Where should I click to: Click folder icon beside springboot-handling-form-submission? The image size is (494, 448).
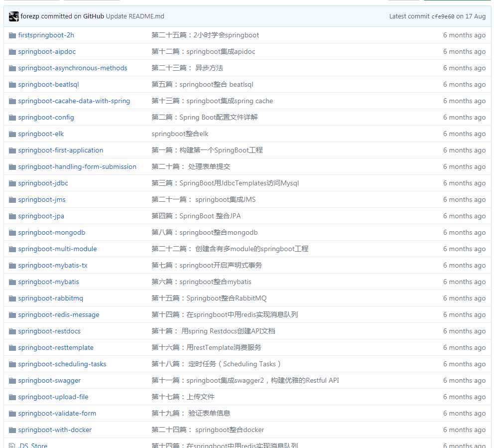point(12,167)
